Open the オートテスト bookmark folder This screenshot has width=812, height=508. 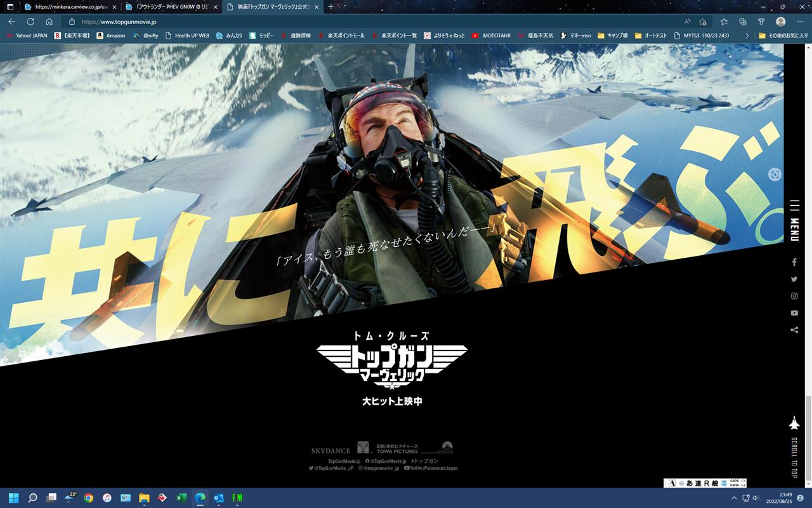(651, 36)
